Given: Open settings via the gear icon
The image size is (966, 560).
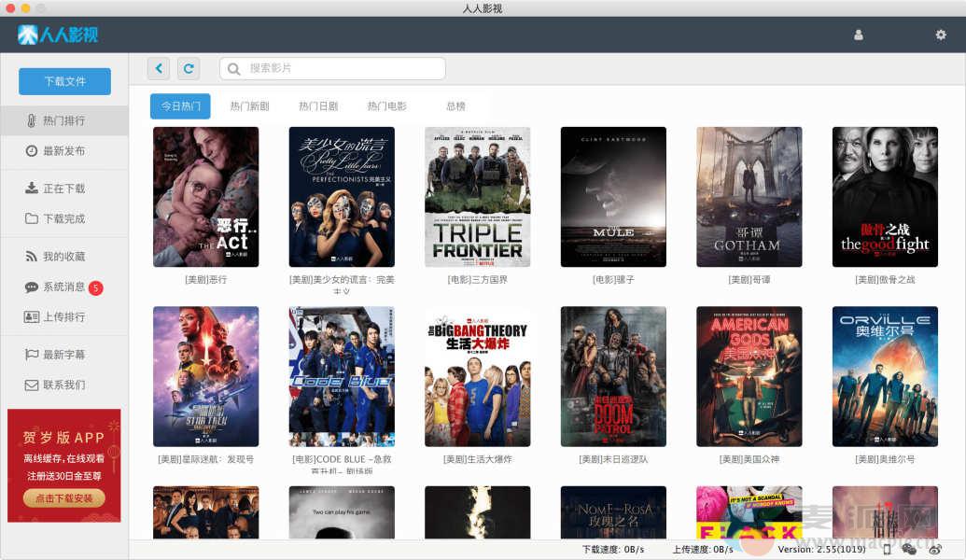Looking at the screenshot, I should coord(940,35).
